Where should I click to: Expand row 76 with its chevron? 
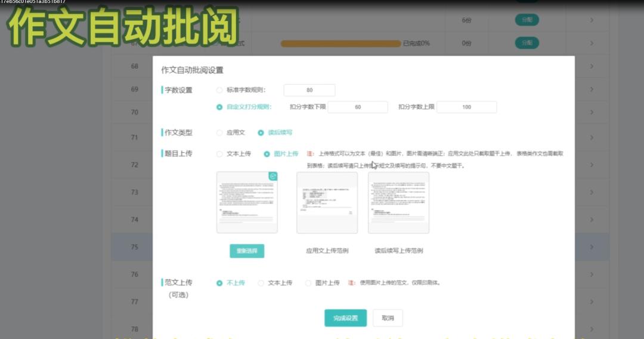592,274
